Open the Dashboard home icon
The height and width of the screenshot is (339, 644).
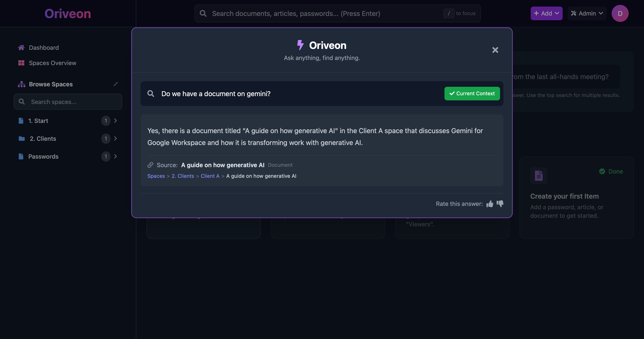(21, 47)
